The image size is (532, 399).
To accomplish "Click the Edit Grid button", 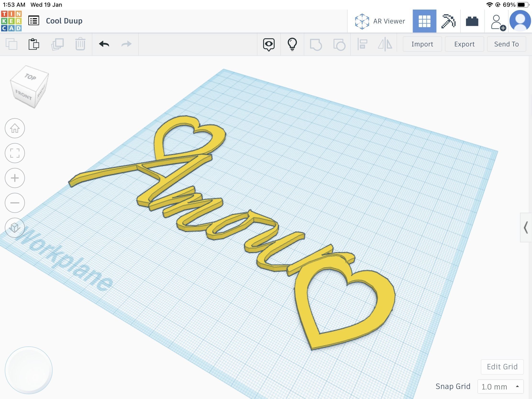I will tap(502, 367).
